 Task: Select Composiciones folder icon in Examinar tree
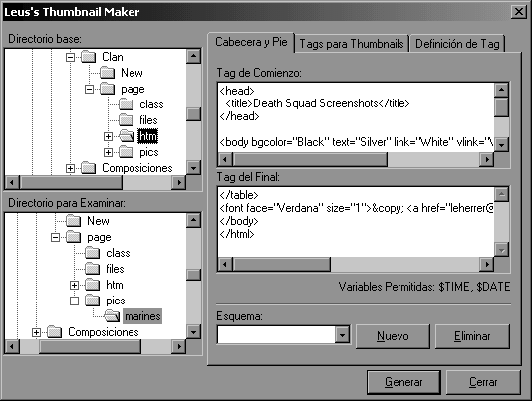(55, 332)
